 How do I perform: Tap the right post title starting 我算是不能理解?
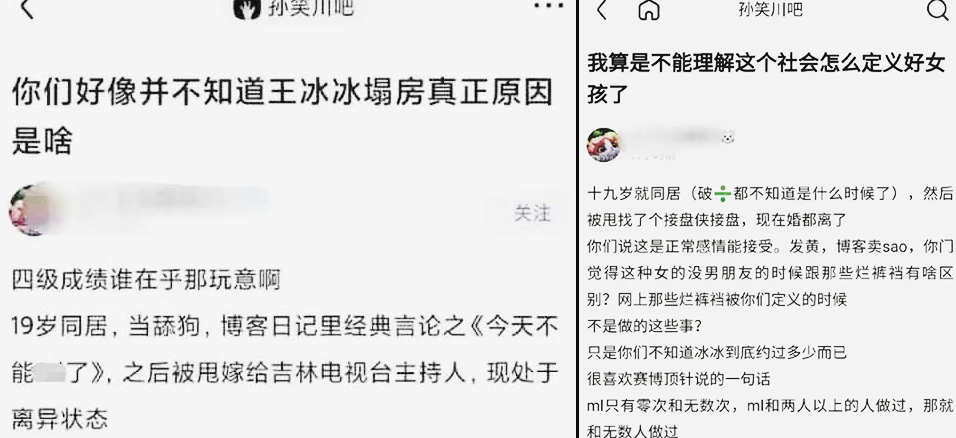(x=766, y=79)
